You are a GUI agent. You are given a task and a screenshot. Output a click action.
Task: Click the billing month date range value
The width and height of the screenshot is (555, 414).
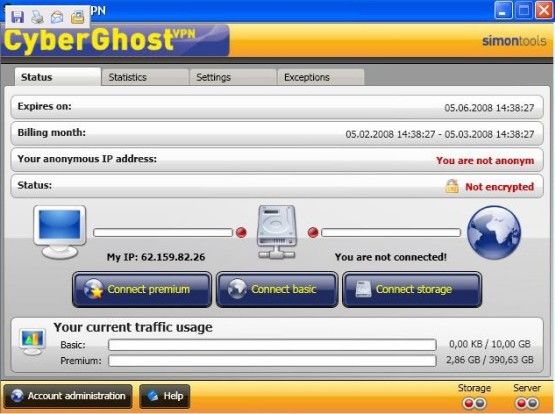pos(440,134)
